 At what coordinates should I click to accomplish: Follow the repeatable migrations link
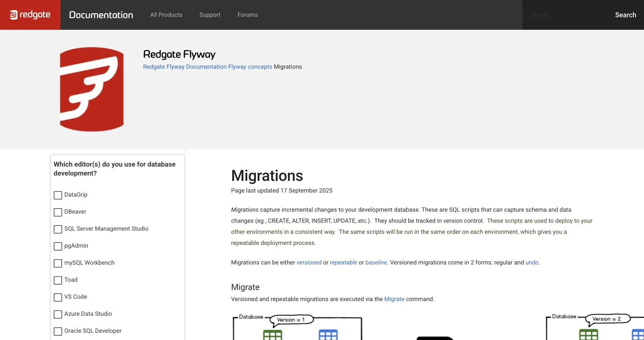[343, 263]
